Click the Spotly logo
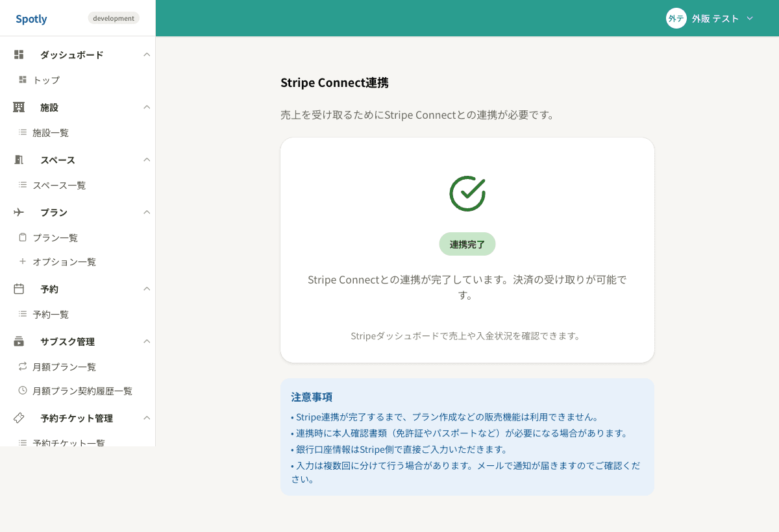 coord(31,19)
